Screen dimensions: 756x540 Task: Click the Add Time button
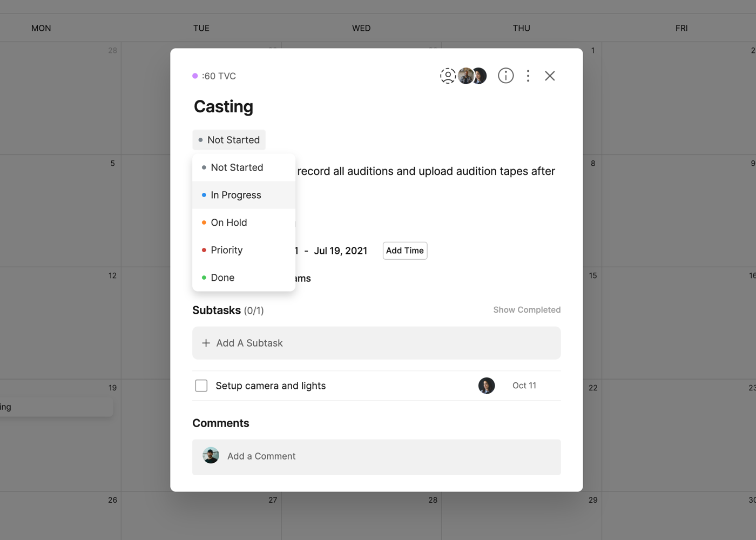tap(405, 251)
